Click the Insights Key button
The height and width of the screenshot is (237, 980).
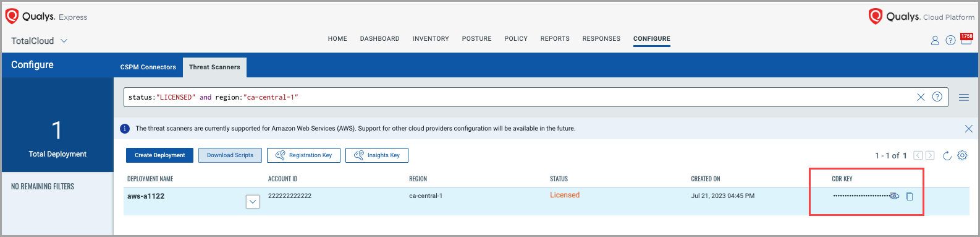[377, 155]
